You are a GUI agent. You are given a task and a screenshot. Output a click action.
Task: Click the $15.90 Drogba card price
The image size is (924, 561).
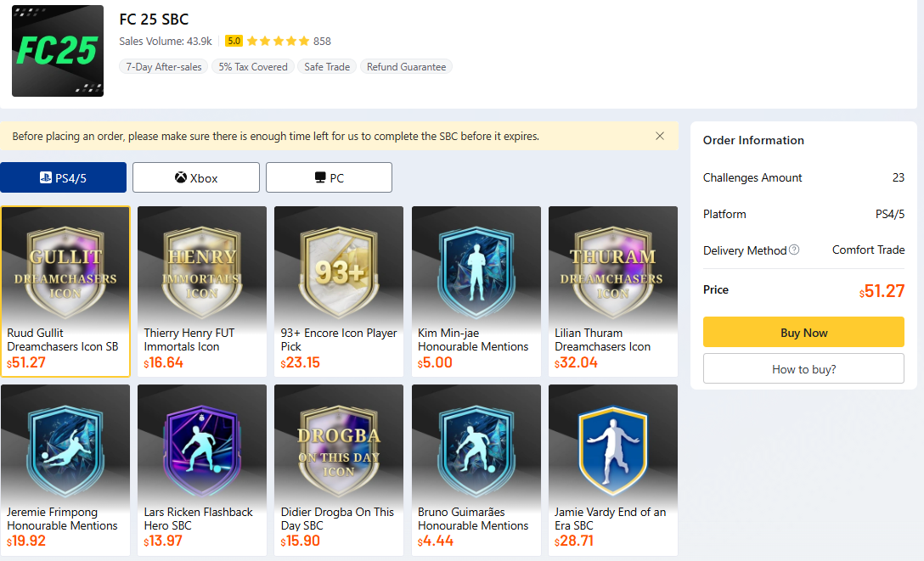click(x=300, y=541)
